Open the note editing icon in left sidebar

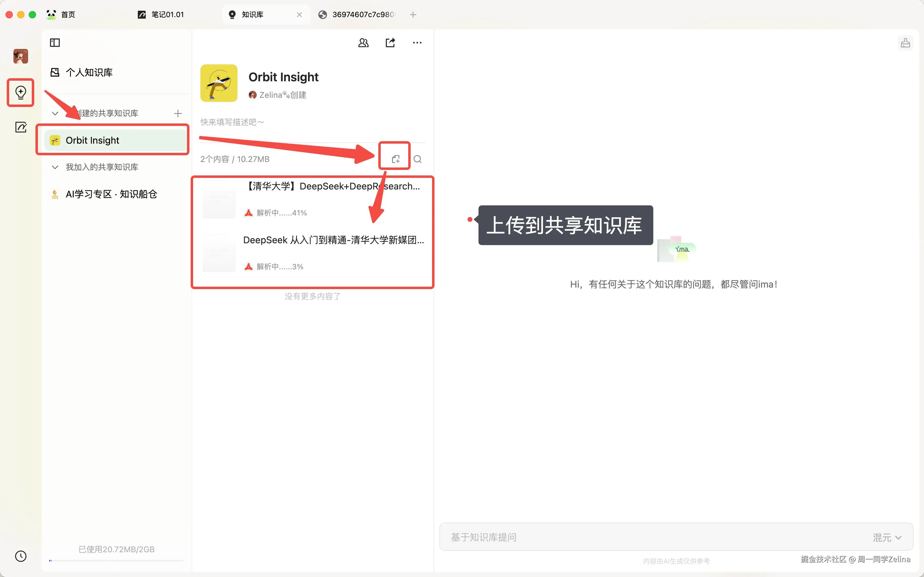pos(21,127)
